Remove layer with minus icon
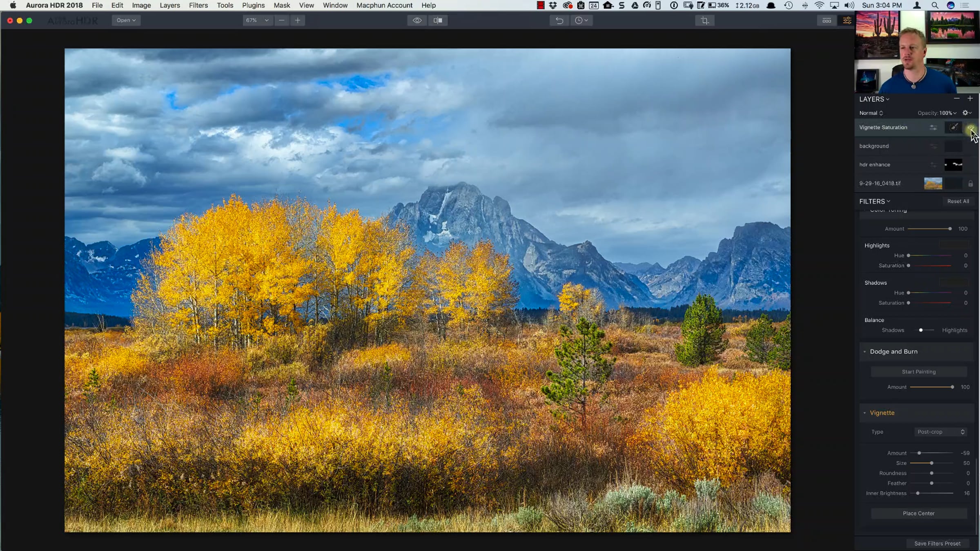The image size is (980, 551). point(956,99)
